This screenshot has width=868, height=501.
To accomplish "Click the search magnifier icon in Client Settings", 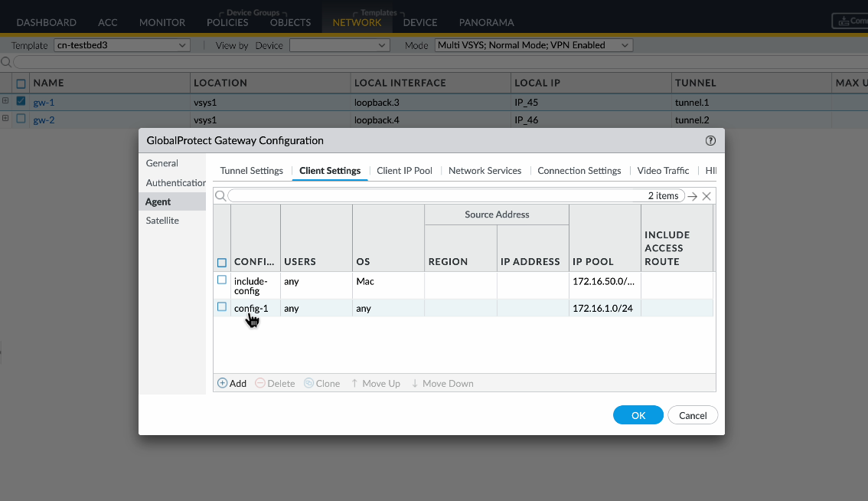I will point(220,196).
